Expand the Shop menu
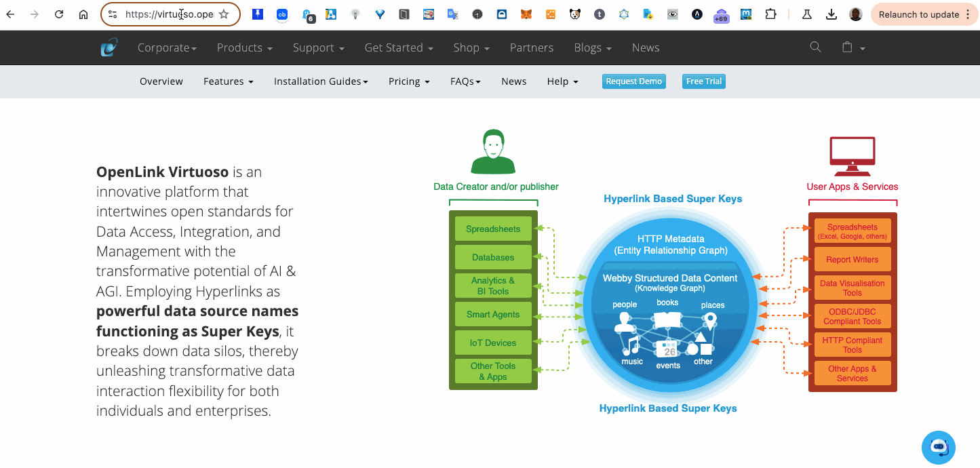 coord(471,47)
